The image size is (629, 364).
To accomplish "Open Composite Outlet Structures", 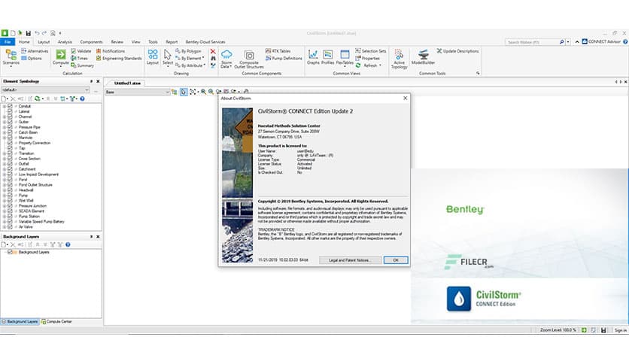I will (249, 59).
